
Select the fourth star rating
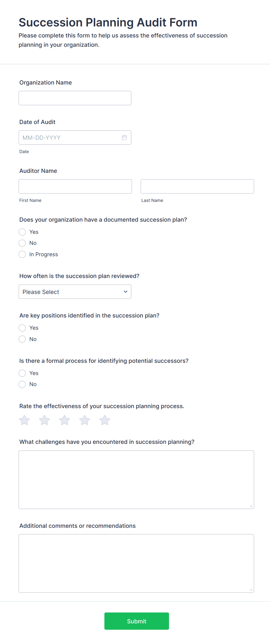(84, 420)
